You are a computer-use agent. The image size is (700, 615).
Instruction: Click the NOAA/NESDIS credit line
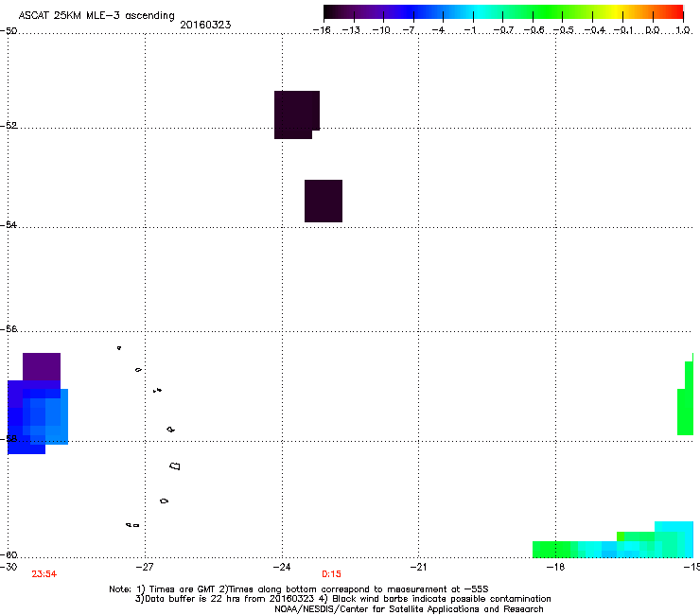tap(409, 609)
